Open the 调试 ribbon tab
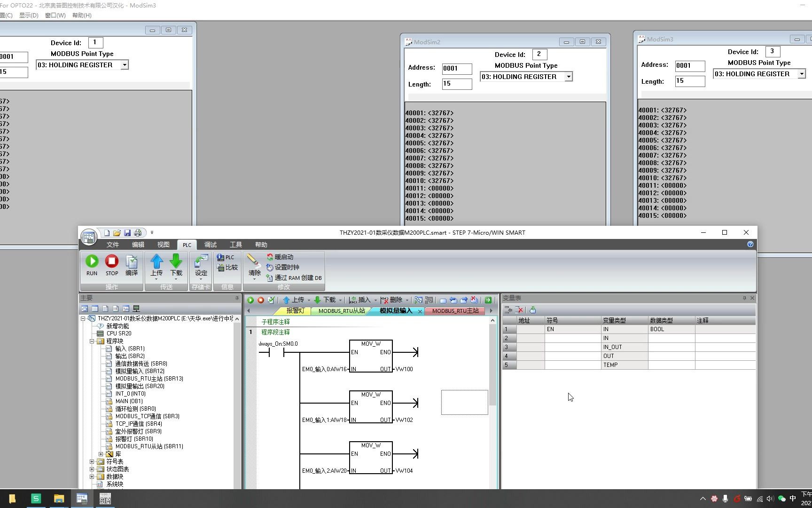Screen dimensions: 812x508 [211, 245]
